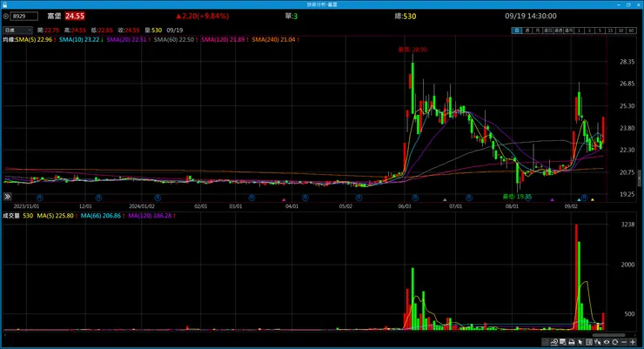Click the minus zoom-out icon
The width and height of the screenshot is (644, 349).
pyautogui.click(x=624, y=342)
